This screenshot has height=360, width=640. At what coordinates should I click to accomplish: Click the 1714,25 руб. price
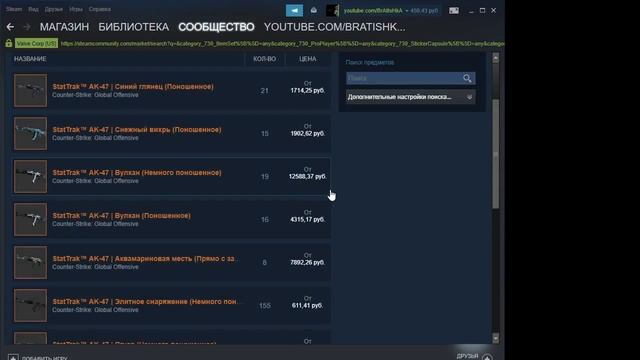pyautogui.click(x=307, y=90)
